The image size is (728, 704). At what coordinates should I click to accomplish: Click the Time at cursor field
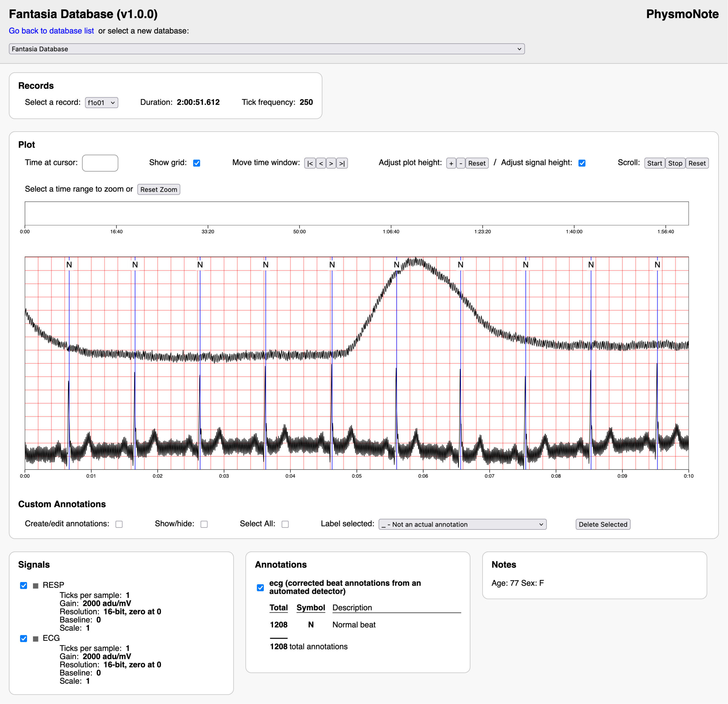coord(100,163)
